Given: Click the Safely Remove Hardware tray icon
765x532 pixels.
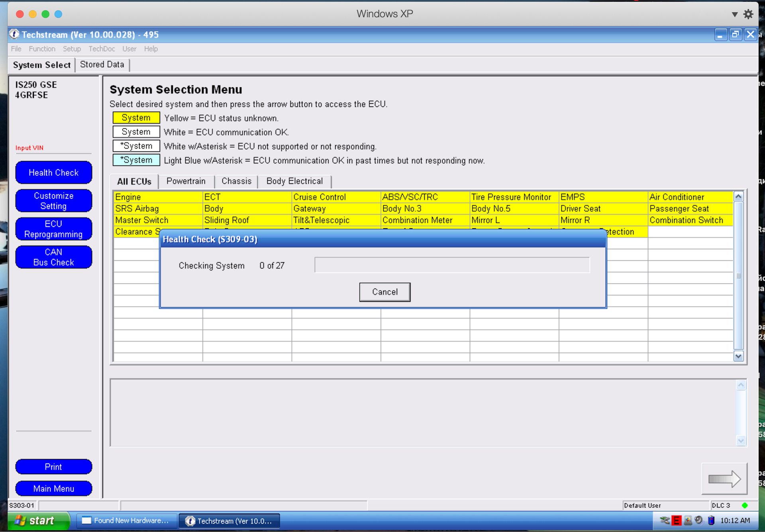Looking at the screenshot, I should 665,520.
